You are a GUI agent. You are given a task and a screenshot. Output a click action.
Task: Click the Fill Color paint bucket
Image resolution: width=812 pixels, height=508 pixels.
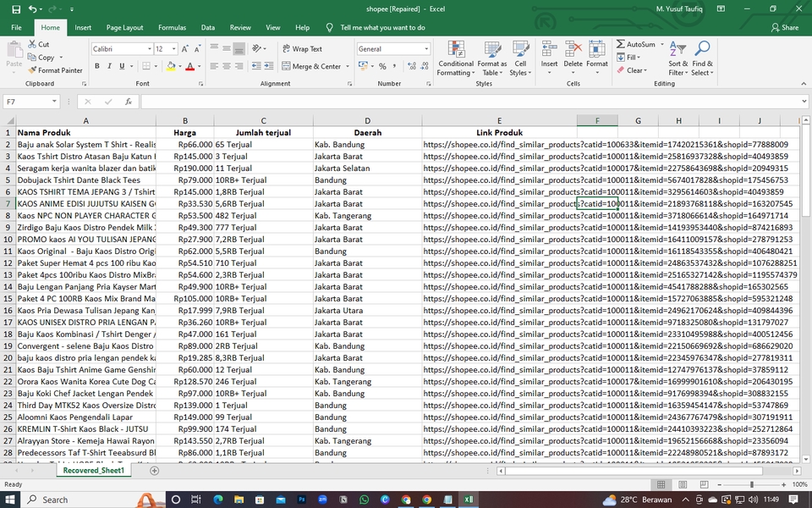pyautogui.click(x=171, y=66)
